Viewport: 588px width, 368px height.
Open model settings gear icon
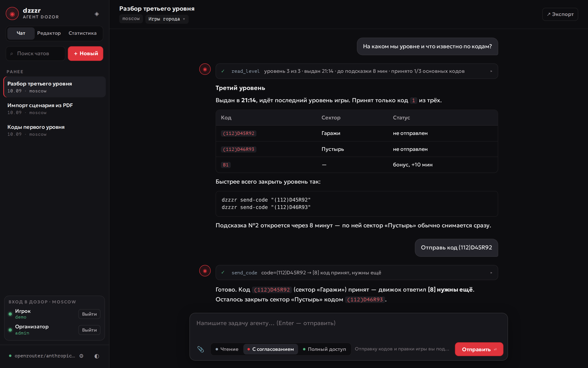pos(81,356)
